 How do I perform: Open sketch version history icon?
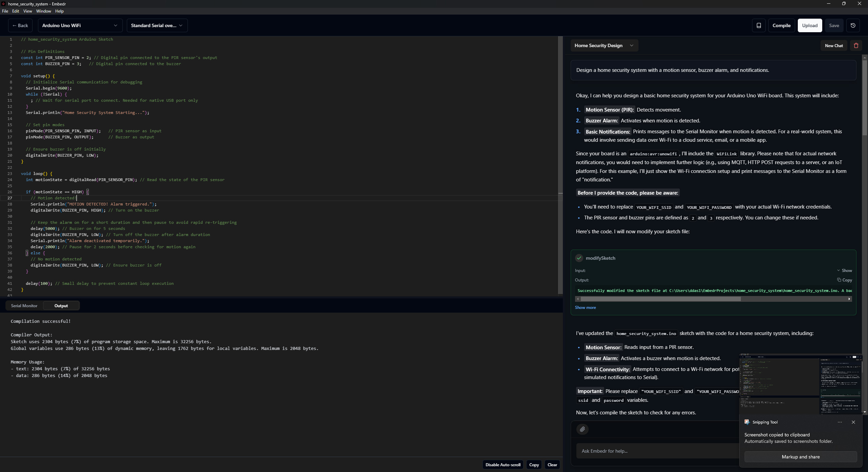tap(853, 25)
